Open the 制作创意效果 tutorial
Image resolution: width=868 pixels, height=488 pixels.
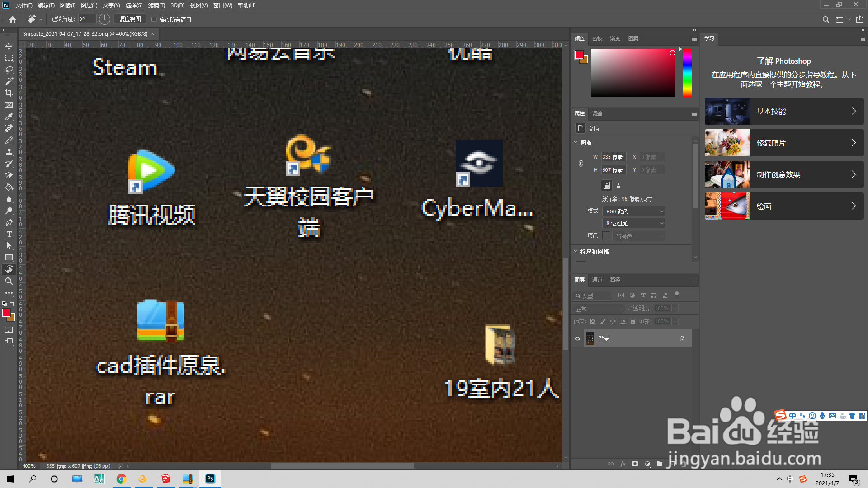(x=784, y=174)
